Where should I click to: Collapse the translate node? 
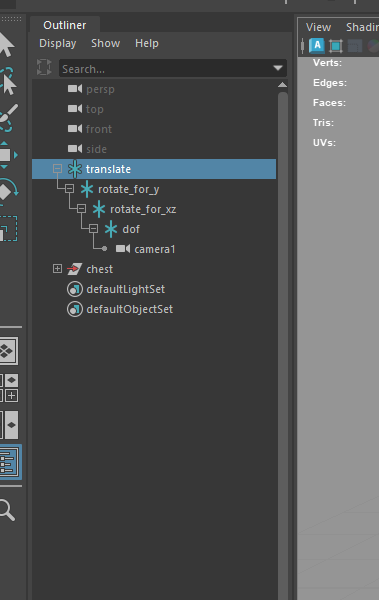57,168
